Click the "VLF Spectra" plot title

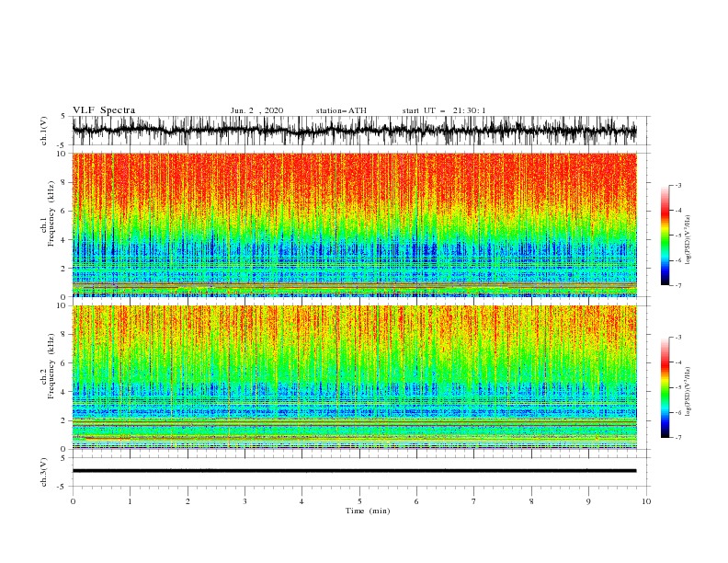point(104,110)
